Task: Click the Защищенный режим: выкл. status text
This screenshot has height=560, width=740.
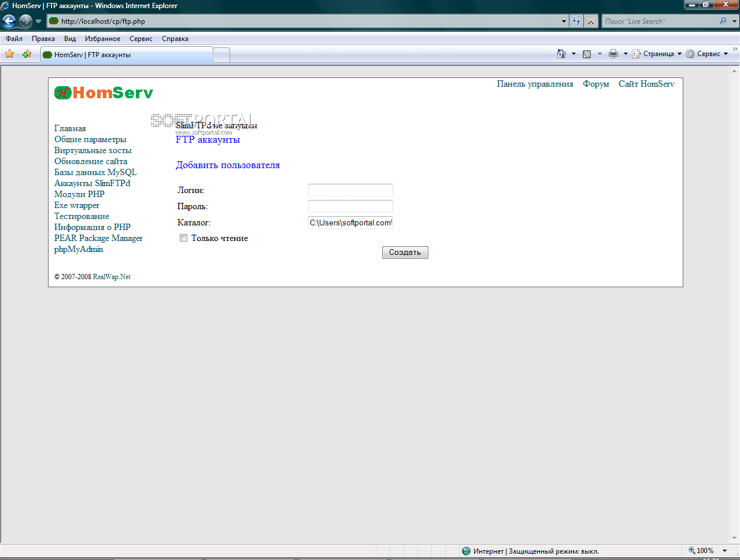Action: (x=554, y=551)
